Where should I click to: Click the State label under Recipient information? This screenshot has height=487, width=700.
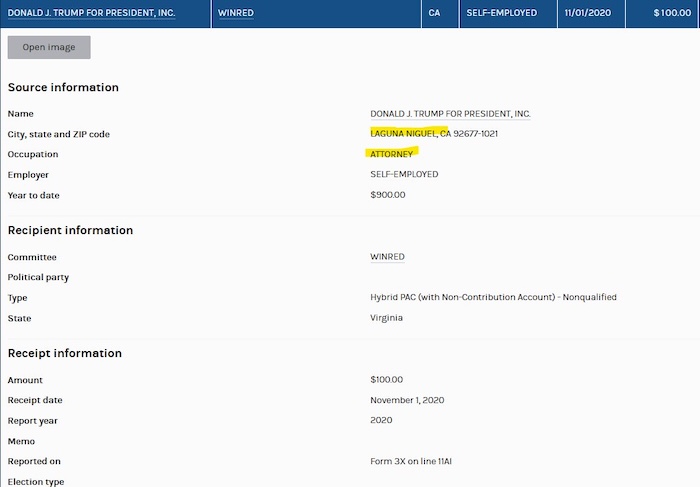click(19, 318)
